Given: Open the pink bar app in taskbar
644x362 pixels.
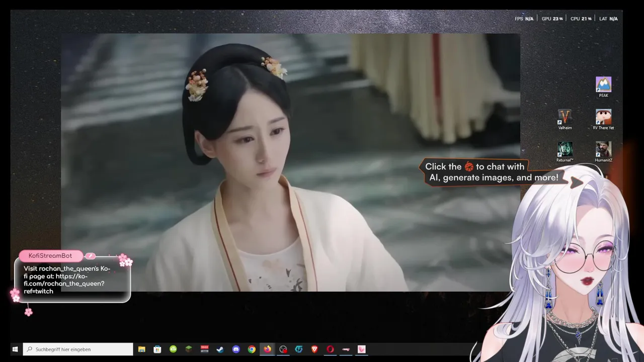Looking at the screenshot, I should coord(346,349).
